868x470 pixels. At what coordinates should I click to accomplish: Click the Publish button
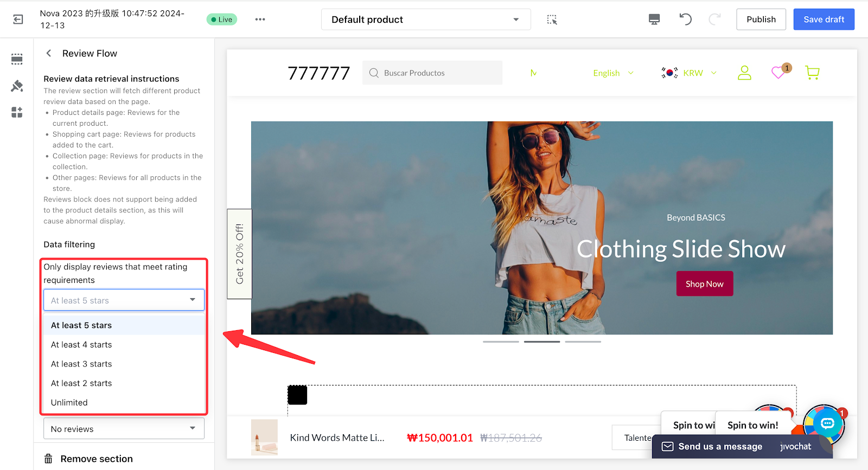pos(761,20)
